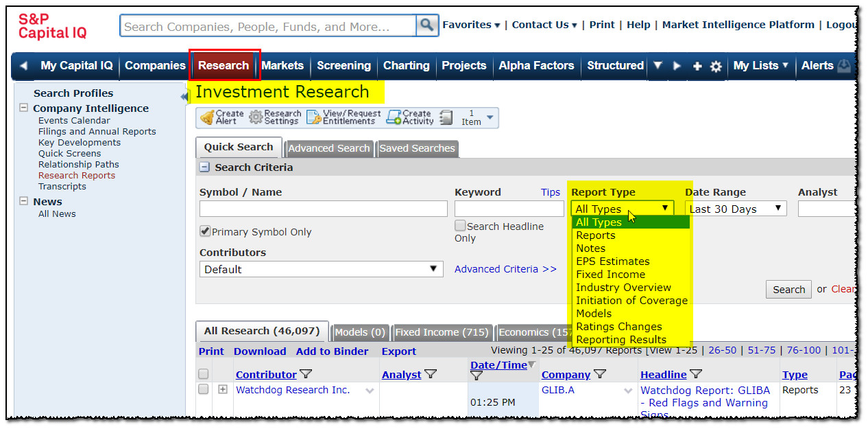Go to the Markets navigation tab

[282, 65]
